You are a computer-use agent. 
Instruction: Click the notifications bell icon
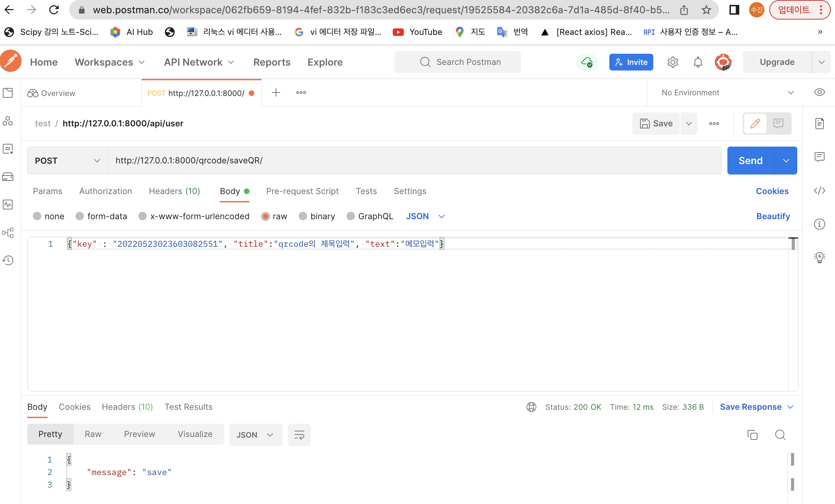[698, 62]
